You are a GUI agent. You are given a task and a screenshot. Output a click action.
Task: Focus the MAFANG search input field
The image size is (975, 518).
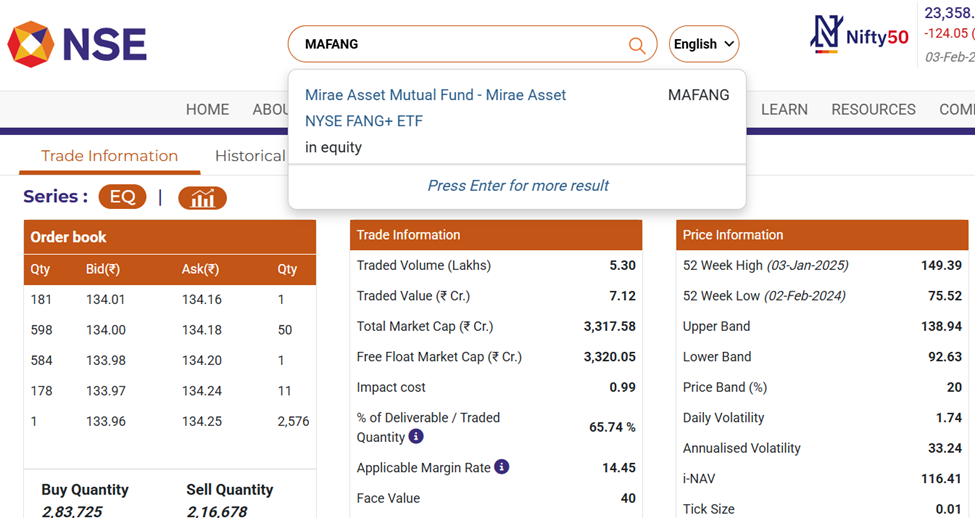click(473, 44)
